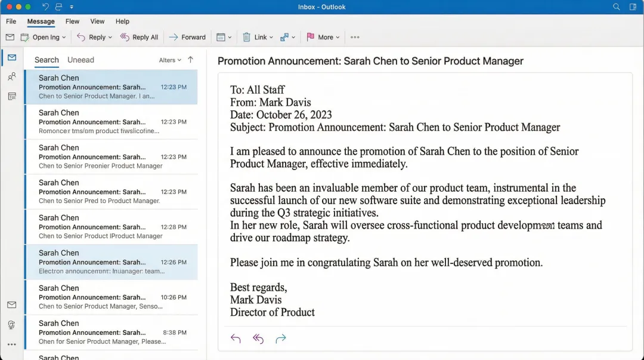Screen dimensions: 644x360
Task: Click the search icon in the title bar
Action: pyautogui.click(x=617, y=7)
